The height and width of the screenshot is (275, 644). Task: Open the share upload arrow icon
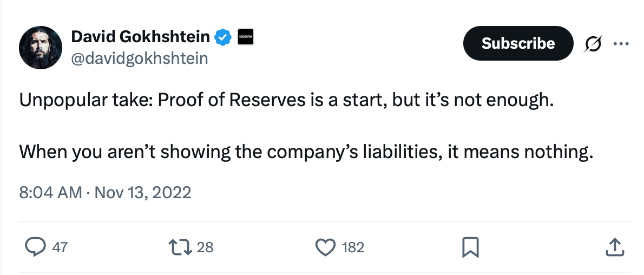(614, 247)
